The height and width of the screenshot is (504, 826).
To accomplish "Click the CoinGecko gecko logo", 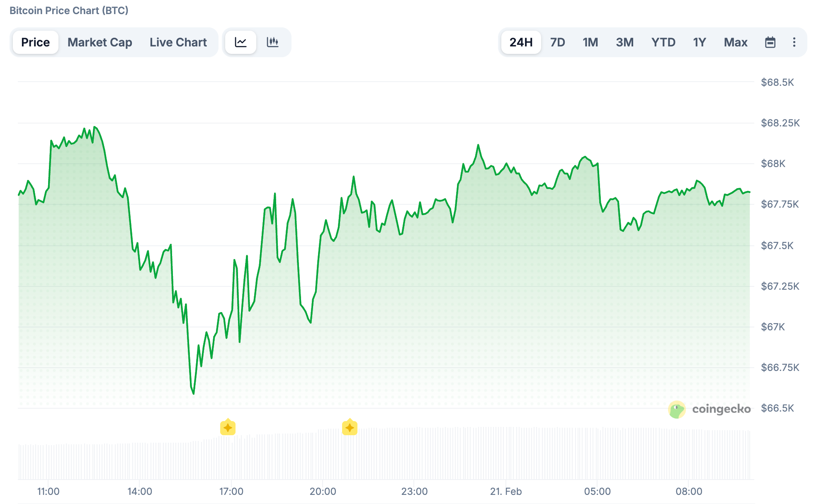I will point(677,409).
